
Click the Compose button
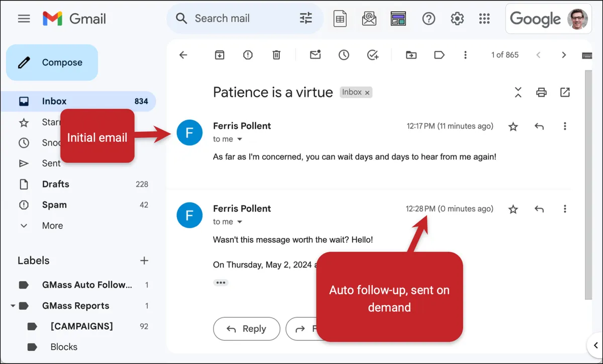click(x=52, y=63)
